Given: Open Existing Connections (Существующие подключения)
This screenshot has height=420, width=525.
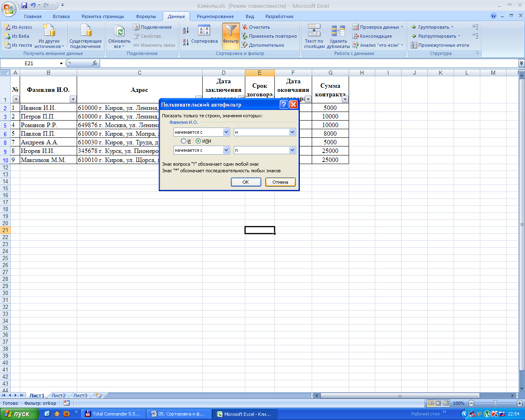Looking at the screenshot, I should [x=85, y=37].
